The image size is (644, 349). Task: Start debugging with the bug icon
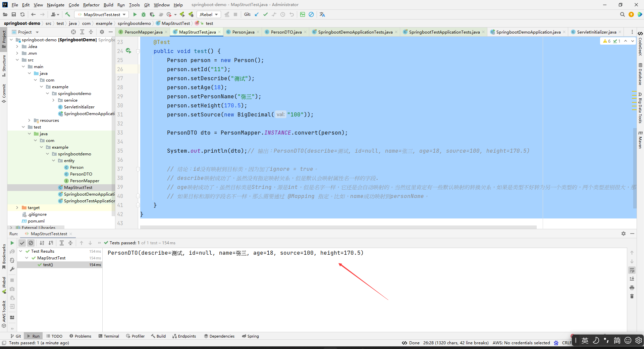pyautogui.click(x=144, y=14)
